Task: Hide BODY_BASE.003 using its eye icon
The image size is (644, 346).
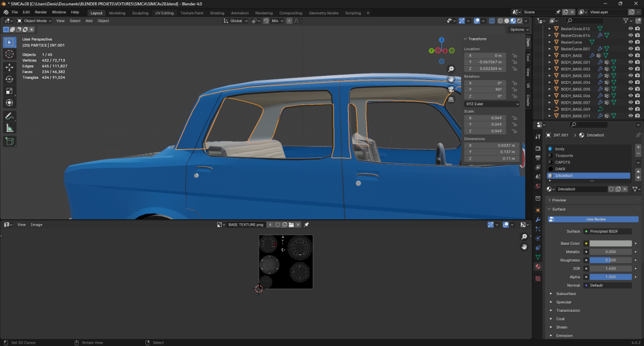Action: coord(631,76)
